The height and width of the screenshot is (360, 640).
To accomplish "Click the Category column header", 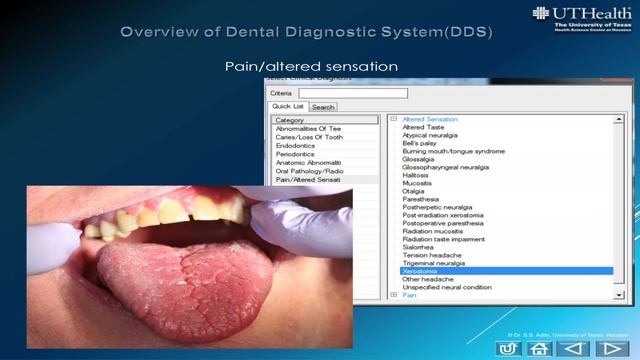I will click(325, 120).
